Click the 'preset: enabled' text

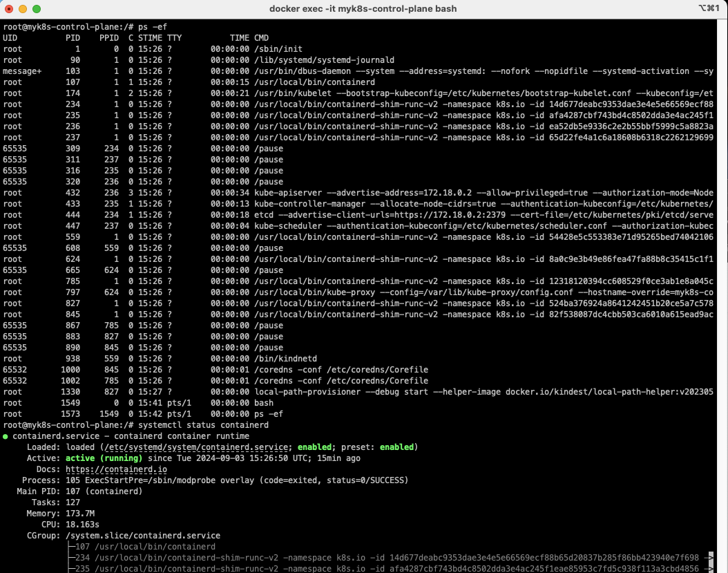[377, 447]
